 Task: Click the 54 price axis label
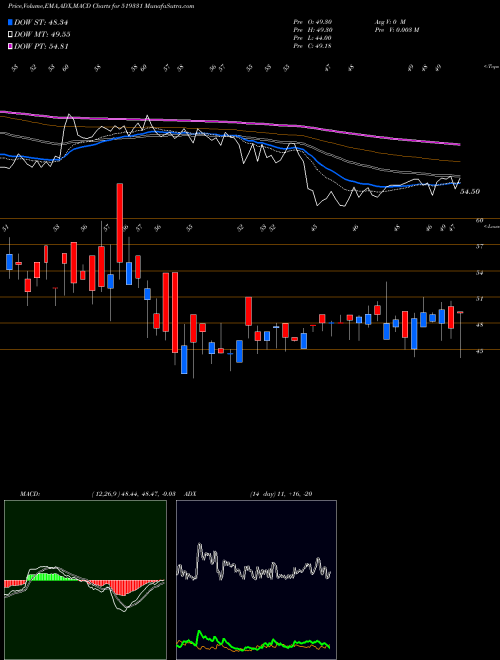(480, 273)
